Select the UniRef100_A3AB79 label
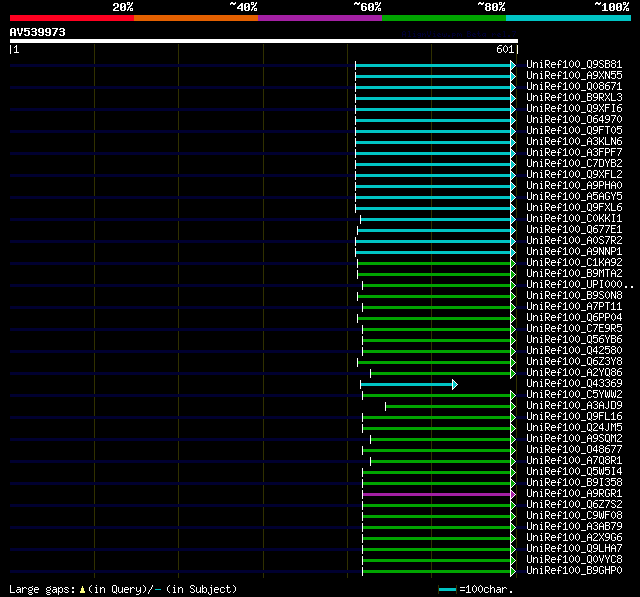This screenshot has width=640, height=597. pos(574,527)
